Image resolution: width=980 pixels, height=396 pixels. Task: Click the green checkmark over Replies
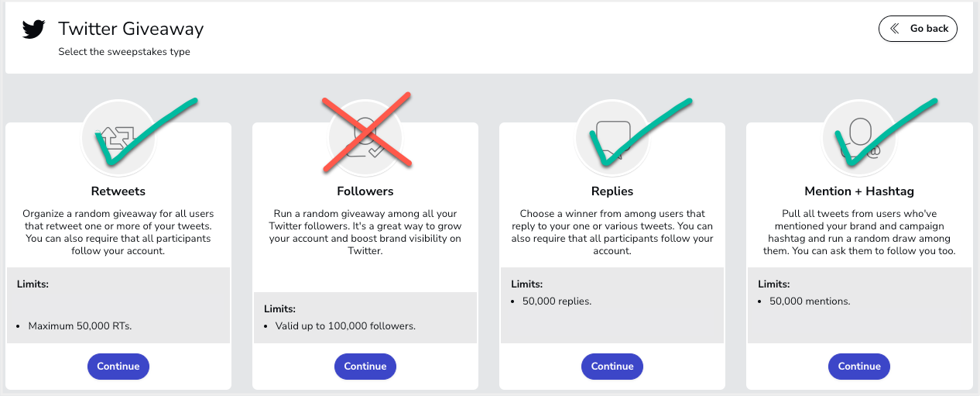tap(639, 130)
